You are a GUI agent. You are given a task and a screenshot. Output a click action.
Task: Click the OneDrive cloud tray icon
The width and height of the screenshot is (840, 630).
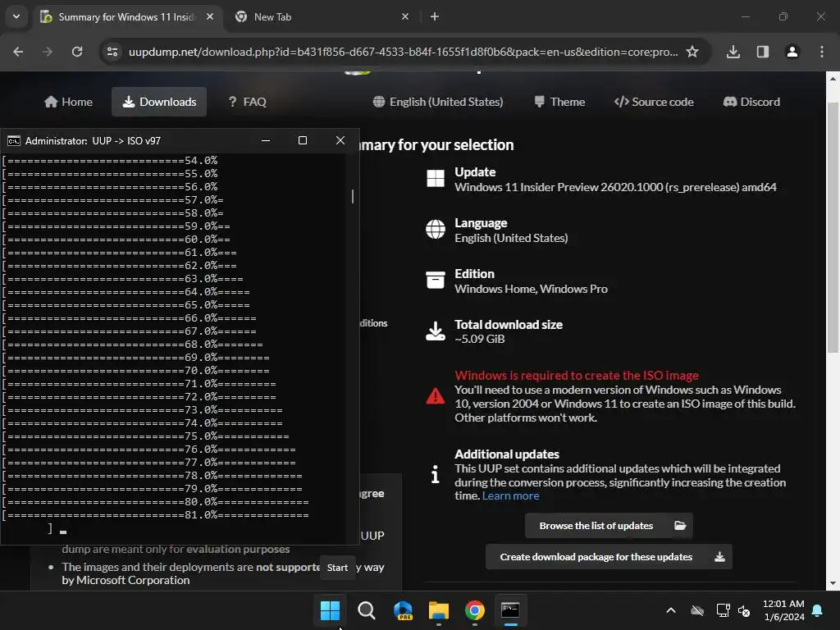(x=697, y=610)
